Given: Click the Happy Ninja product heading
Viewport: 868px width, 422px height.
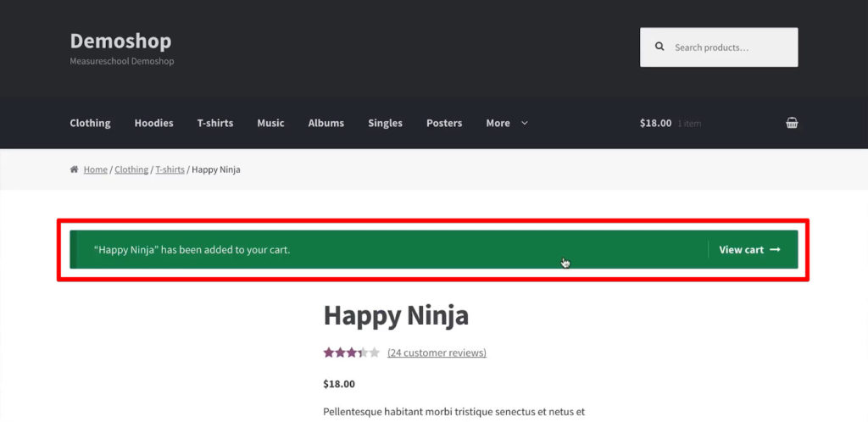Looking at the screenshot, I should (396, 315).
